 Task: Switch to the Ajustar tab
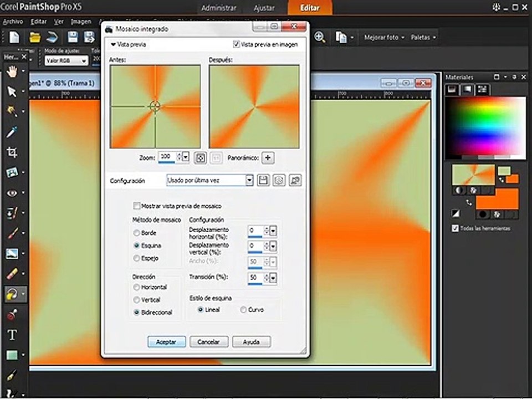coord(264,8)
